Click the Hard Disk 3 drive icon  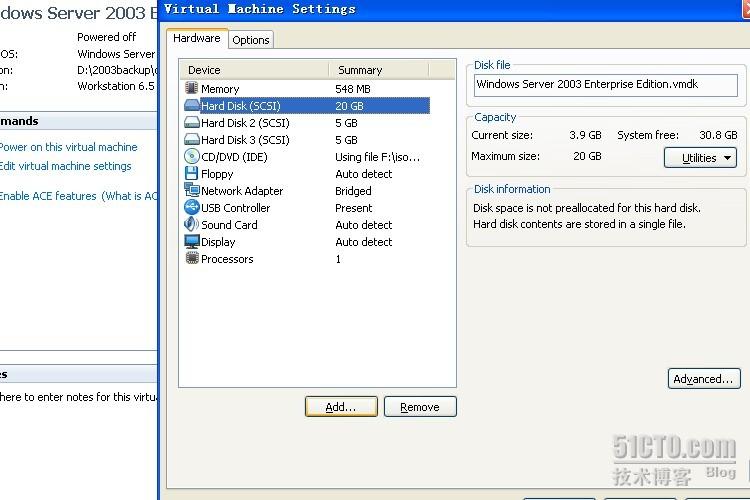point(191,139)
